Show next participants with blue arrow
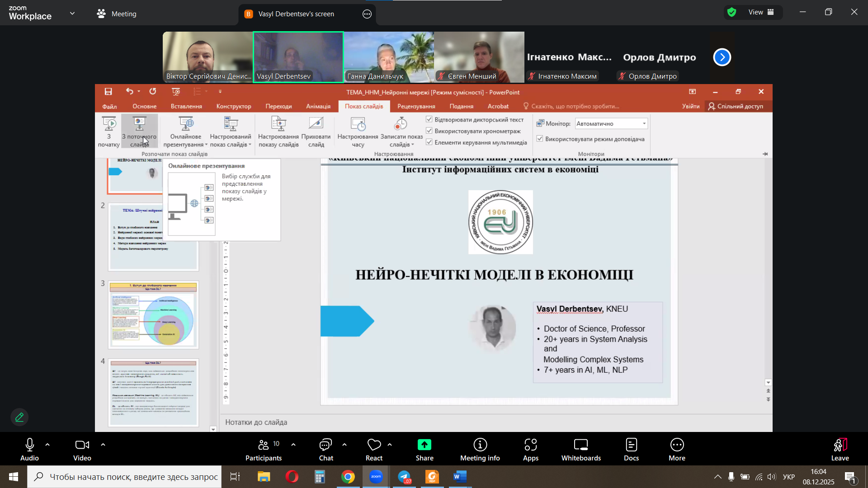Viewport: 868px width, 488px height. (x=722, y=57)
